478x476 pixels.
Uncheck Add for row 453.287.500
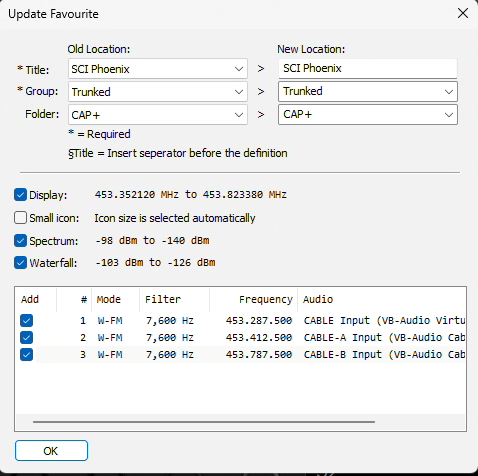coord(26,321)
